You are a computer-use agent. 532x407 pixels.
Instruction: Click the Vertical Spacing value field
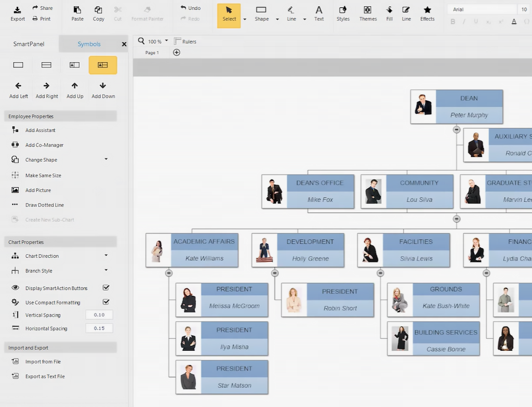[99, 314]
